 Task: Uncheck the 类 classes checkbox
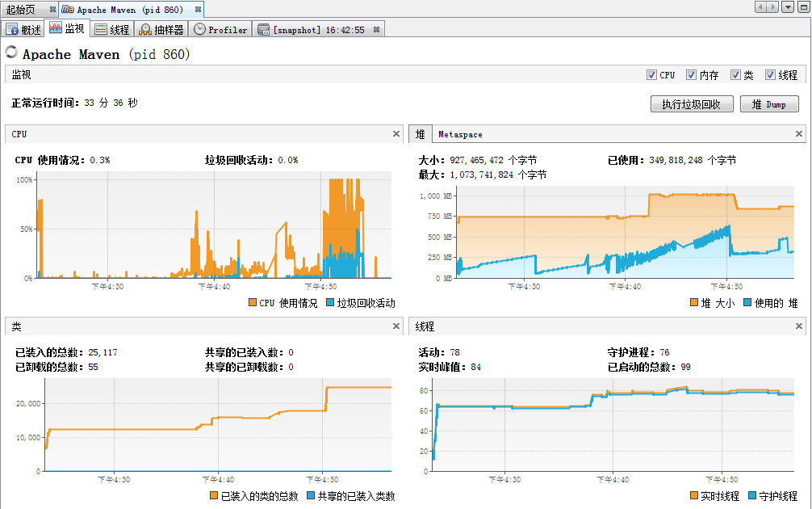point(735,74)
